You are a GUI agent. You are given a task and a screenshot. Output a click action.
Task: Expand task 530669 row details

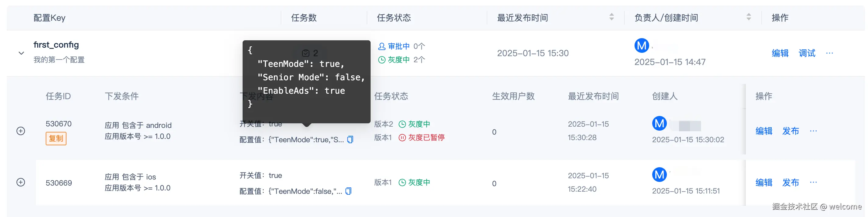click(x=21, y=182)
